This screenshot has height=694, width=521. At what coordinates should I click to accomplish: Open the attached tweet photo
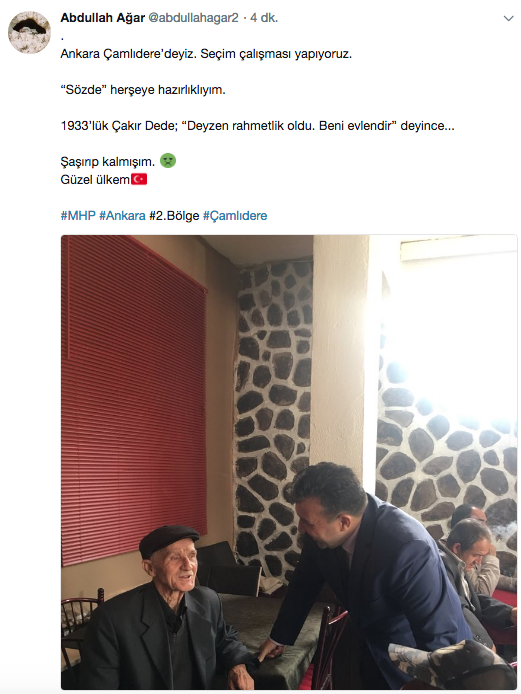tap(289, 462)
